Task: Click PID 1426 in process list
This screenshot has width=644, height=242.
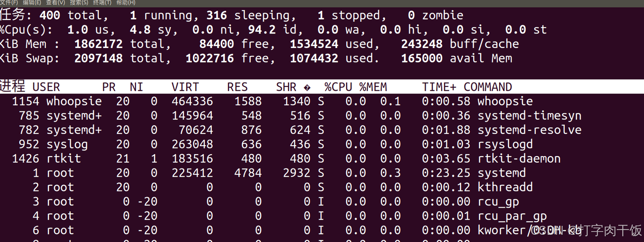Action: point(26,159)
